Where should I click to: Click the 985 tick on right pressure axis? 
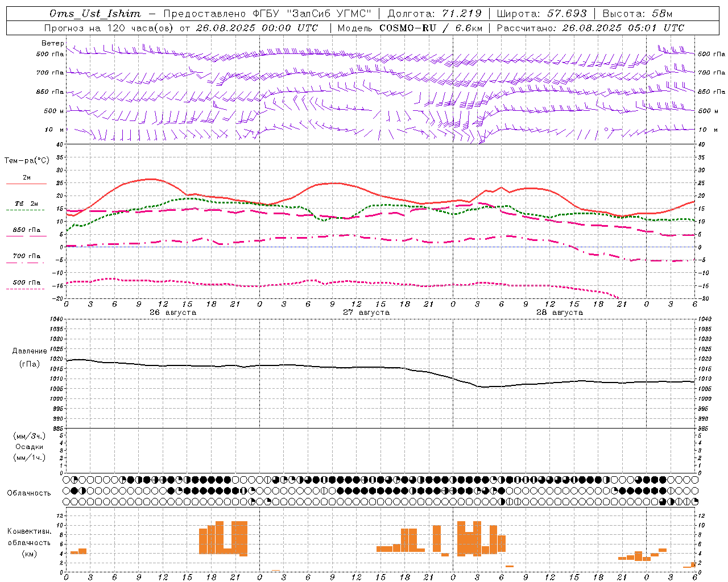coord(704,429)
